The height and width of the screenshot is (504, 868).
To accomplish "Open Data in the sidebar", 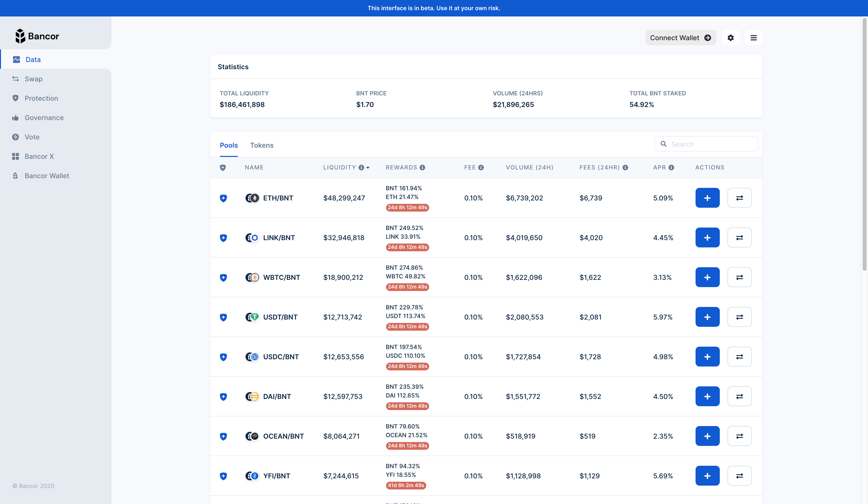I will [56, 59].
